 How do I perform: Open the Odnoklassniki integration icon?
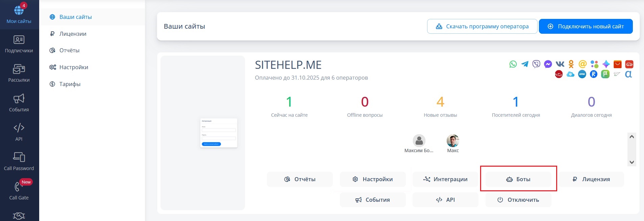(x=571, y=64)
